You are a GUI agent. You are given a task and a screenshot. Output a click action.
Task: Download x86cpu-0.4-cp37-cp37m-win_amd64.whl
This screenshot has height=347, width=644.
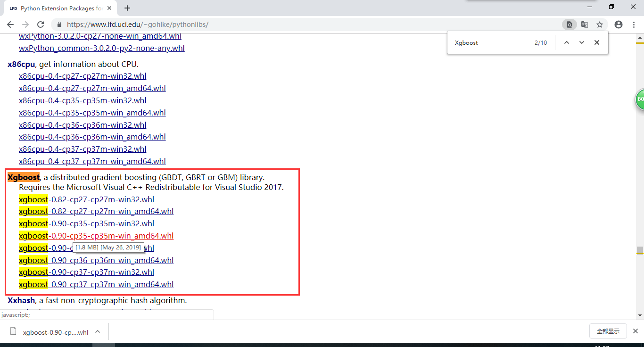pos(92,161)
